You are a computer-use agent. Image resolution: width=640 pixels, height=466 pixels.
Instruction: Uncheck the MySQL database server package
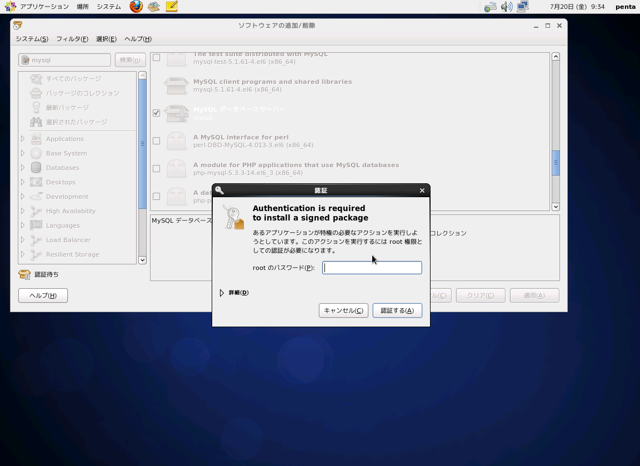156,113
